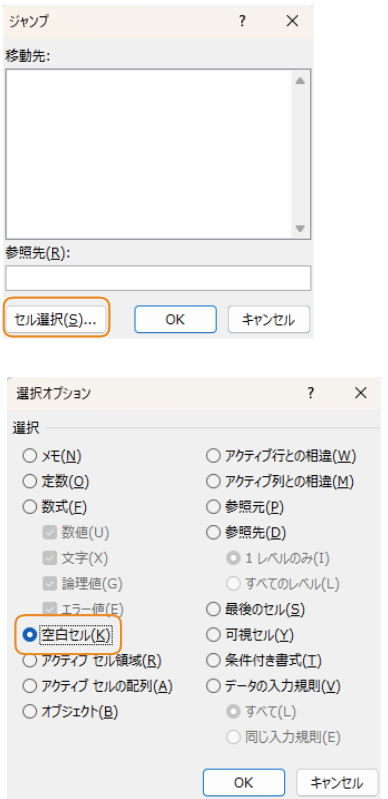The height and width of the screenshot is (799, 388).
Task: Close the 選択オプション dialog
Action: (x=360, y=393)
